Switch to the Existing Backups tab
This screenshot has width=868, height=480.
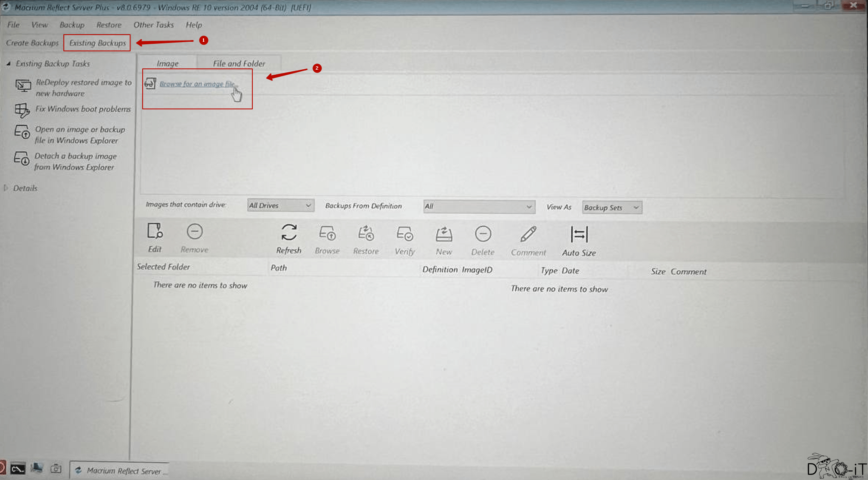tap(97, 43)
